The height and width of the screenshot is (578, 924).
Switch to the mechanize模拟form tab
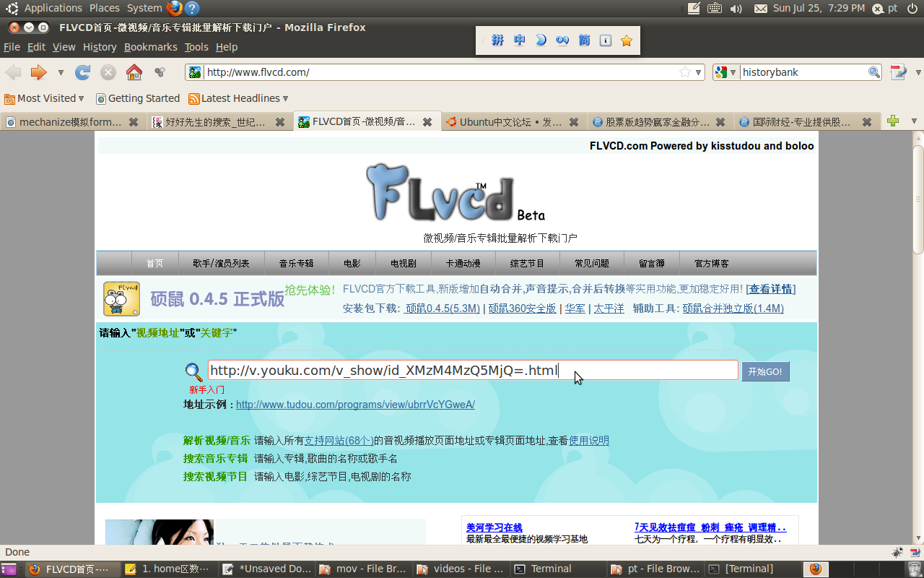[x=72, y=122]
